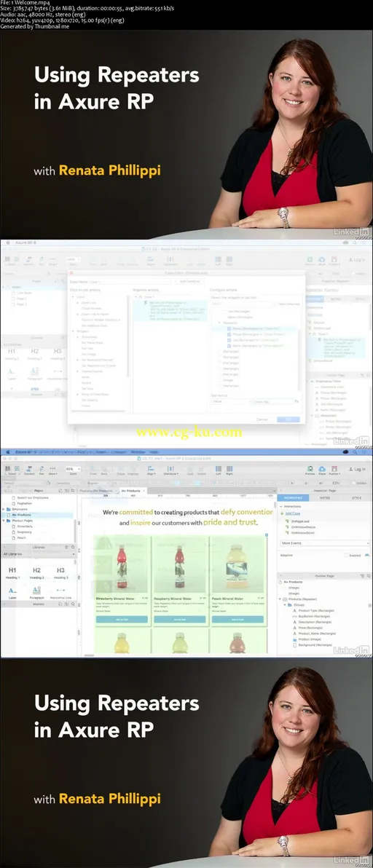Choose the Pen tool in products screenshot toolbar

[x=42, y=470]
